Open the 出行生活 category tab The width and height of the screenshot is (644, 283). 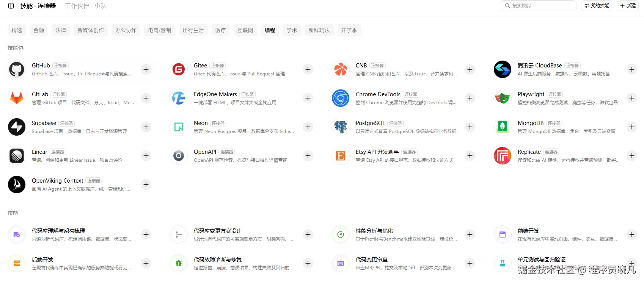193,30
